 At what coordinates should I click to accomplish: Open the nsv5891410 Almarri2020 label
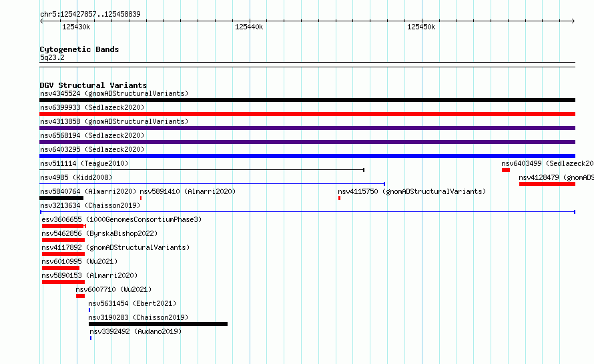[188, 191]
